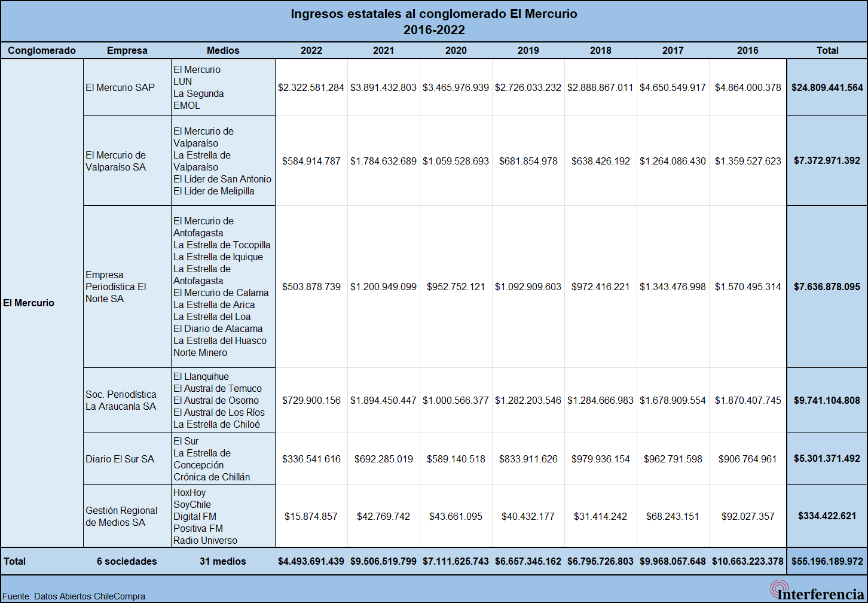
Task: Click the total $334.422.621
Action: click(827, 516)
